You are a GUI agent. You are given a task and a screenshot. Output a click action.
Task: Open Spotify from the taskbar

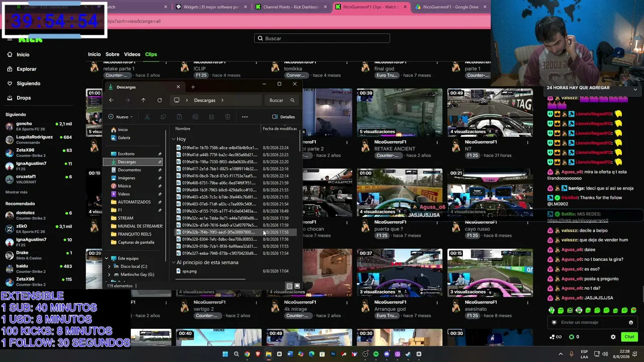coord(376,354)
